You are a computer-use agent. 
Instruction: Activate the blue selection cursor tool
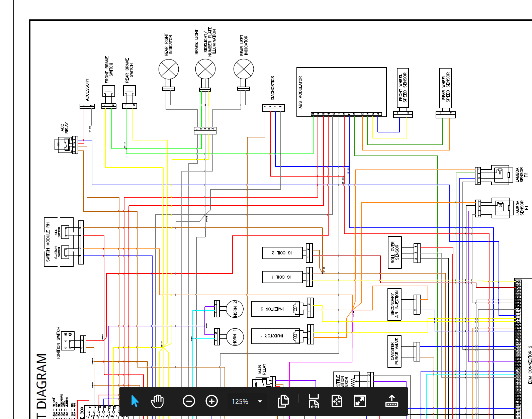tap(135, 401)
